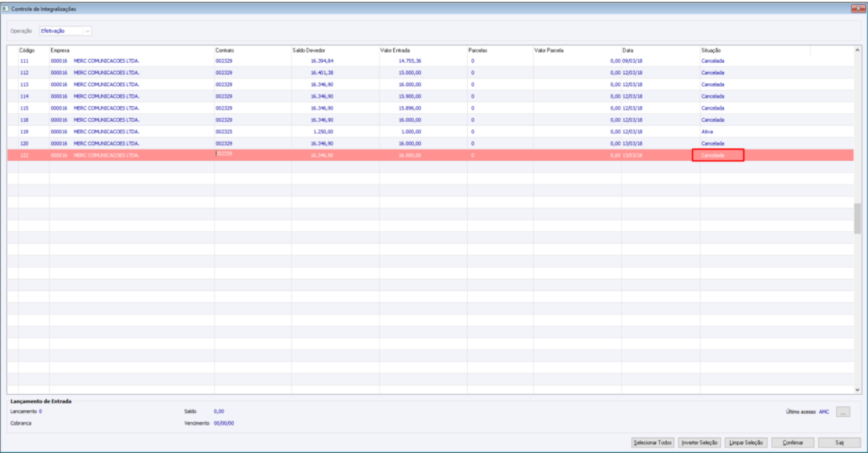Click the vertical scrollbar down arrow
Image resolution: width=868 pixels, height=453 pixels.
click(x=857, y=389)
